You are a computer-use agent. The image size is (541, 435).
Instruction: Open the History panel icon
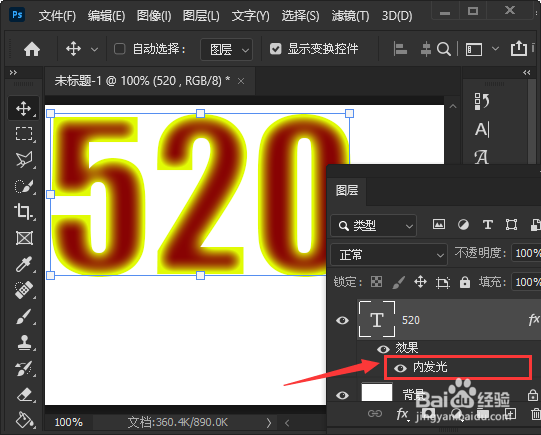tap(482, 101)
